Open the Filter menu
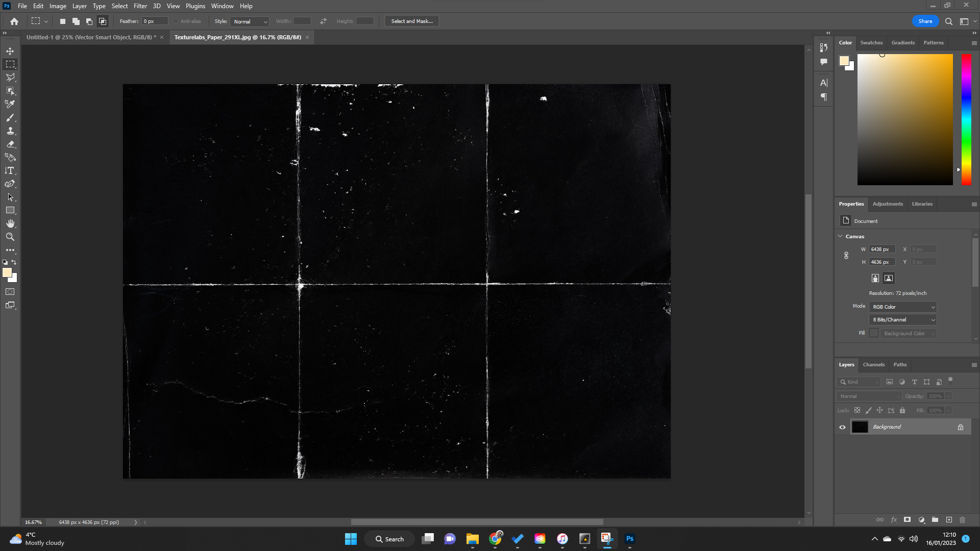This screenshot has height=551, width=980. click(x=140, y=6)
